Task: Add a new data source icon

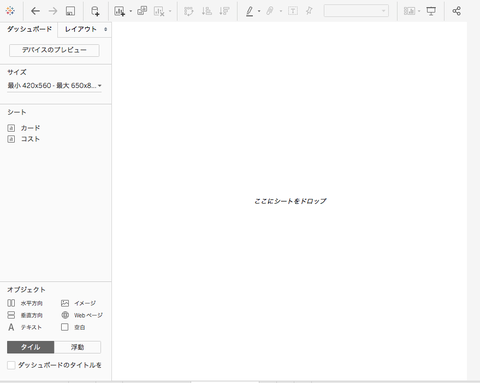Action: (95, 11)
